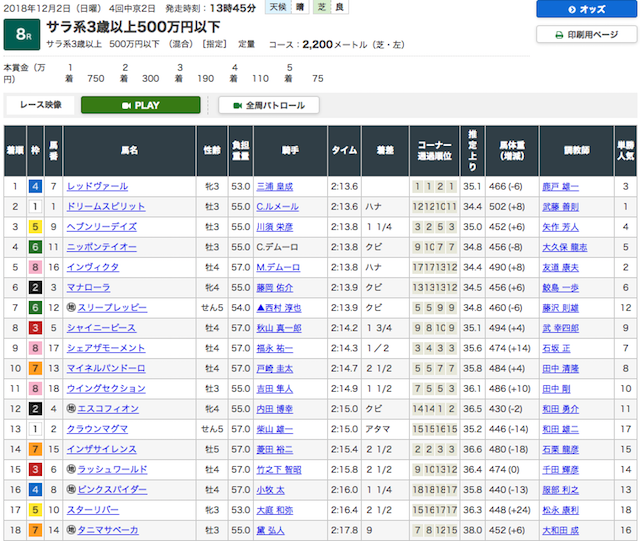Screen dimensions: 640x541
Task: Click the 地 mark beside ピンクスパイダー
Action: (71, 489)
